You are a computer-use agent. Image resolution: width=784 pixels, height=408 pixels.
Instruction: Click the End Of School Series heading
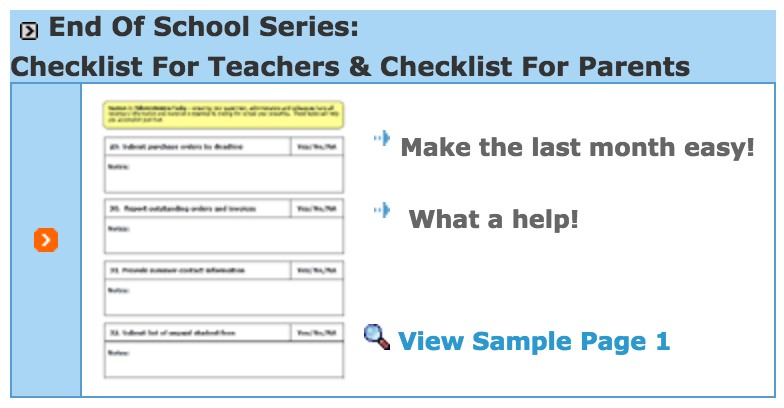204,27
